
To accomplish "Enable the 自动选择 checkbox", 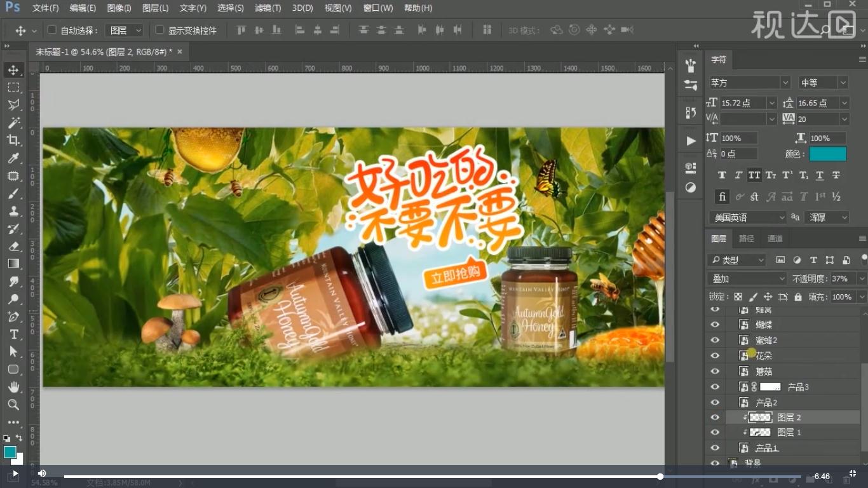I will (51, 29).
